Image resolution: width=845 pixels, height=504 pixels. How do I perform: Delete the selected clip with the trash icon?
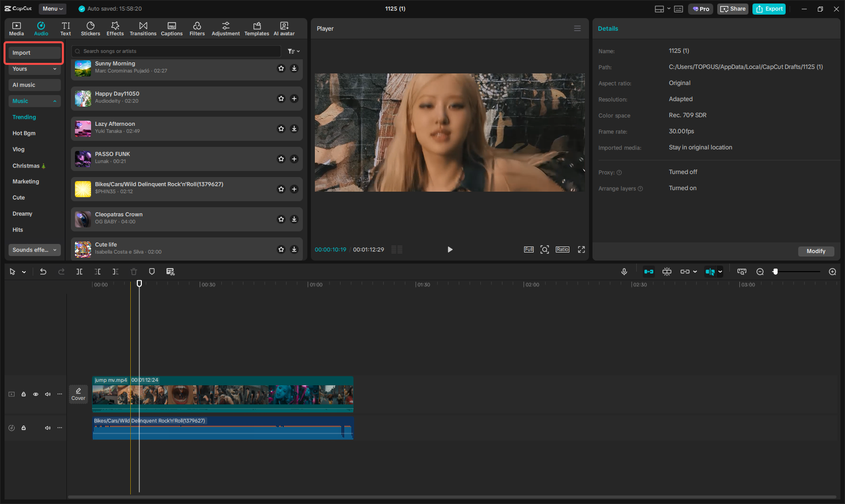(133, 272)
